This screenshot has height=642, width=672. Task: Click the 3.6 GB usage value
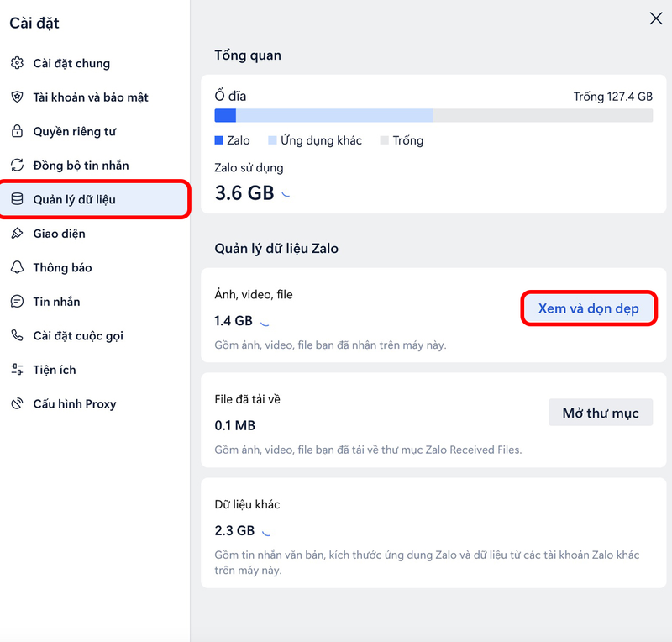tap(244, 193)
